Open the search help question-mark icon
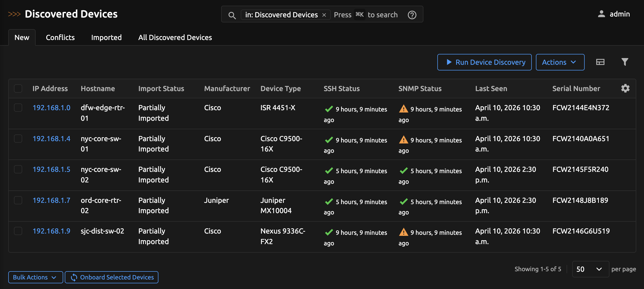The width and height of the screenshot is (644, 289). (412, 15)
